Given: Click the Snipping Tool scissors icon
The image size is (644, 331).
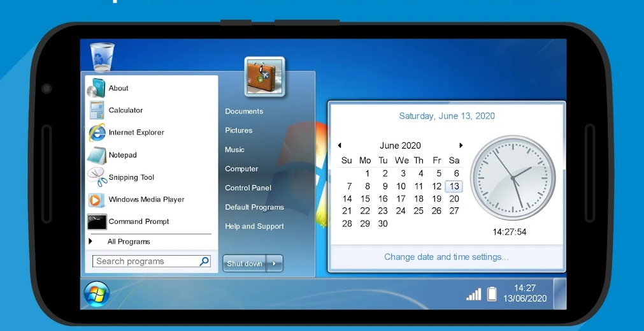Looking at the screenshot, I should click(97, 177).
